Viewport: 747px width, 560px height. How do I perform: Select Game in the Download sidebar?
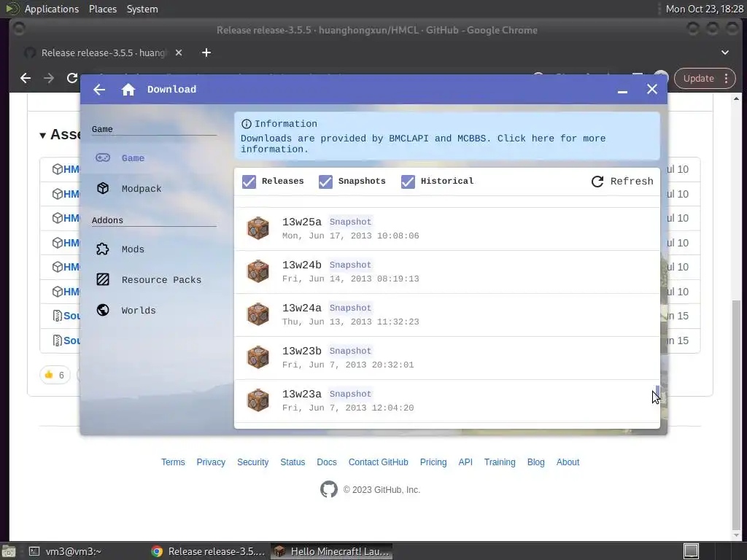point(154,157)
